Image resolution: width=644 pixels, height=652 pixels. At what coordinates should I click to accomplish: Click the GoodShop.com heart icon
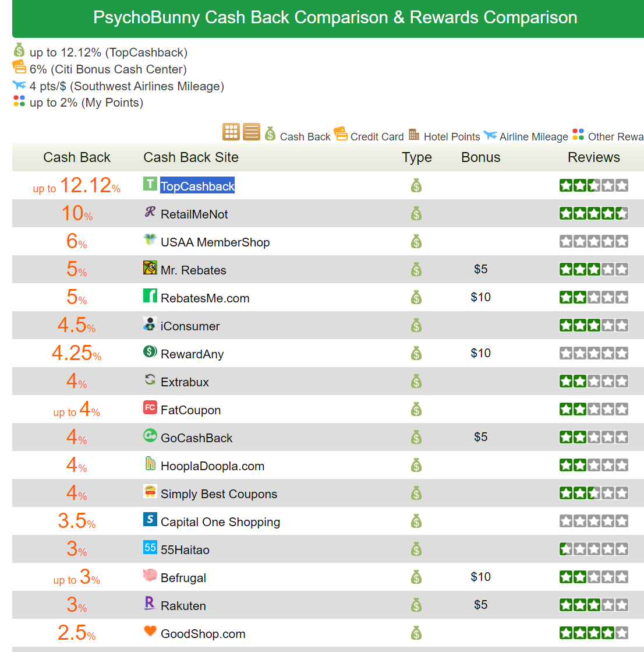coord(150,632)
